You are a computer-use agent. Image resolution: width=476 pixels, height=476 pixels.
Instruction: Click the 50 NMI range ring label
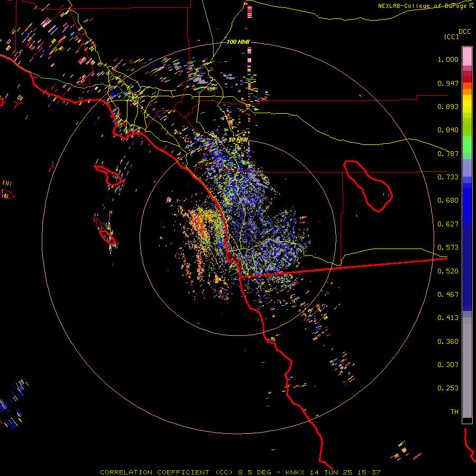[238, 140]
